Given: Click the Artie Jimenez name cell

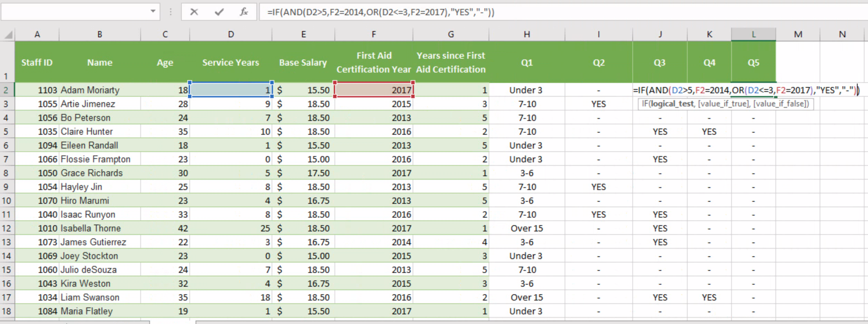Looking at the screenshot, I should pyautogui.click(x=100, y=104).
